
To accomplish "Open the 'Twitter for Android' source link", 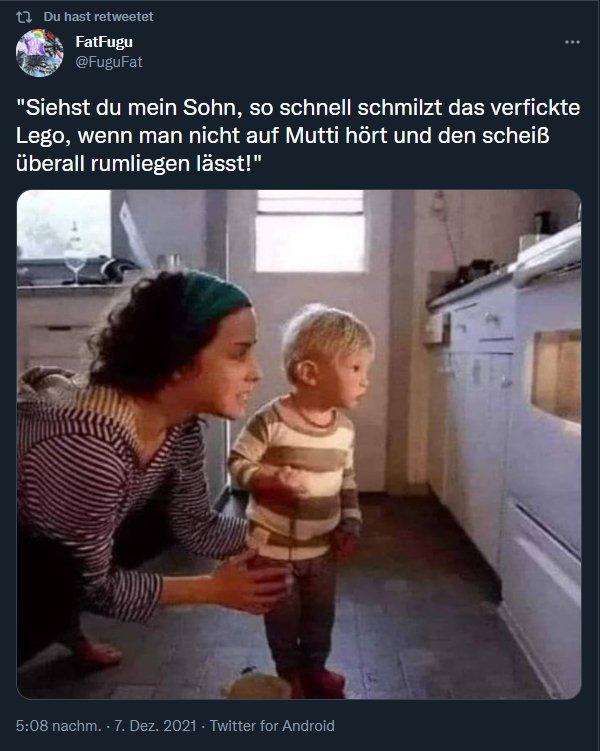I will click(x=272, y=726).
